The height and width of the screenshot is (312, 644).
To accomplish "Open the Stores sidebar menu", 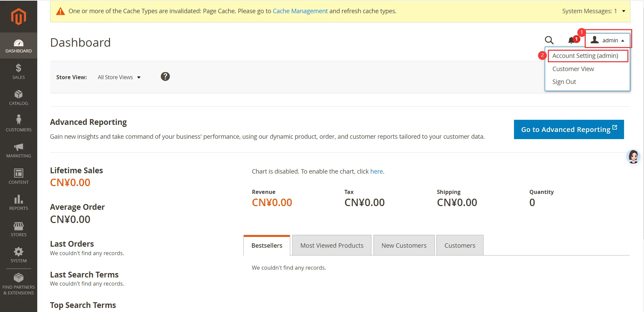I will pyautogui.click(x=18, y=229).
